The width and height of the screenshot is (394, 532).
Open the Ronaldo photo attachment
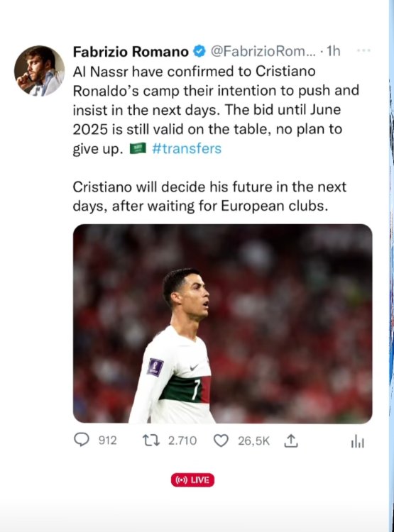222,323
